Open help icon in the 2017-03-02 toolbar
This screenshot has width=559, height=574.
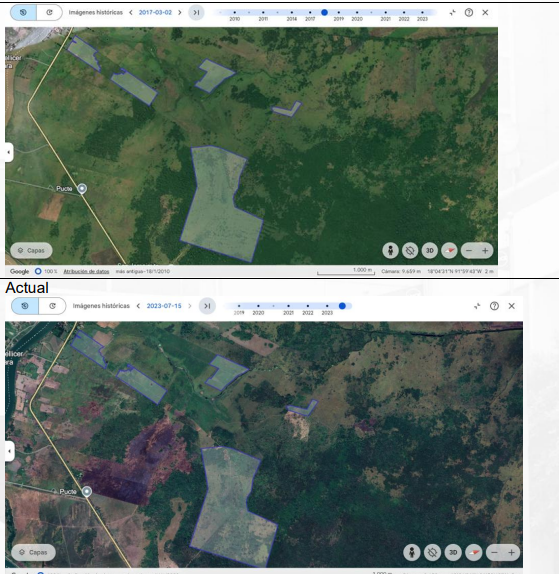click(x=469, y=12)
